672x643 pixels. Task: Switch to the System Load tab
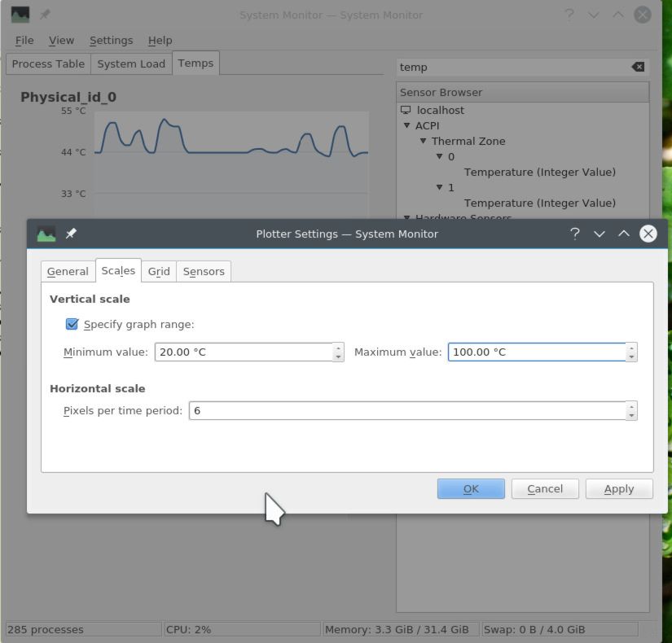tap(131, 63)
